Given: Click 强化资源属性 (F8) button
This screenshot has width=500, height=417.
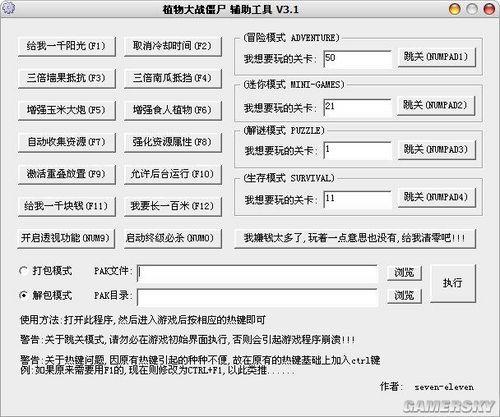Looking at the screenshot, I should point(173,142).
